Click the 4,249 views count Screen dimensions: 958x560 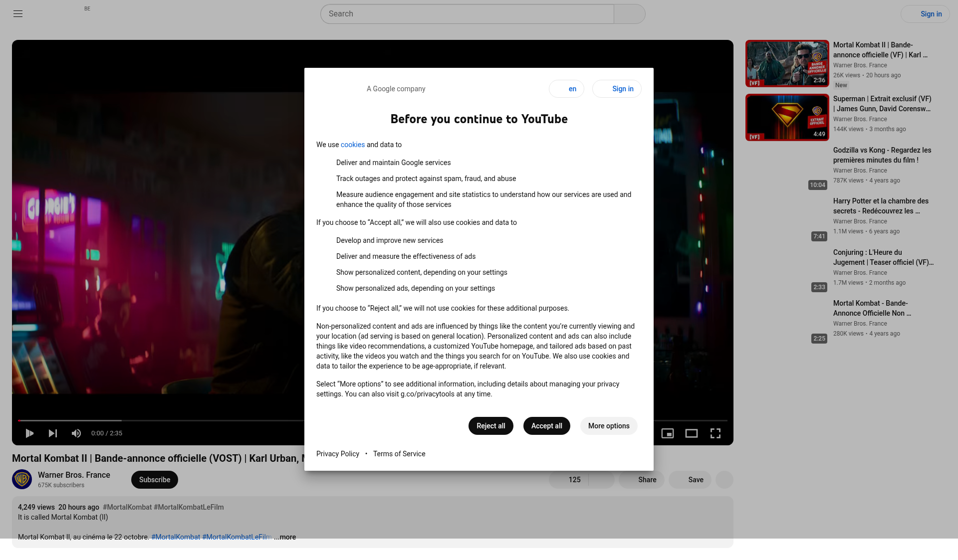click(36, 507)
